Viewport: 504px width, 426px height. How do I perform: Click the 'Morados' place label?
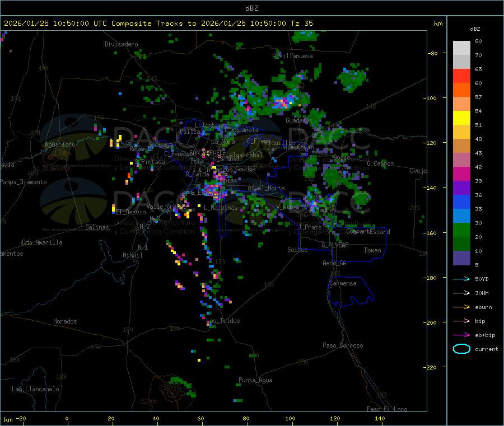(x=65, y=321)
